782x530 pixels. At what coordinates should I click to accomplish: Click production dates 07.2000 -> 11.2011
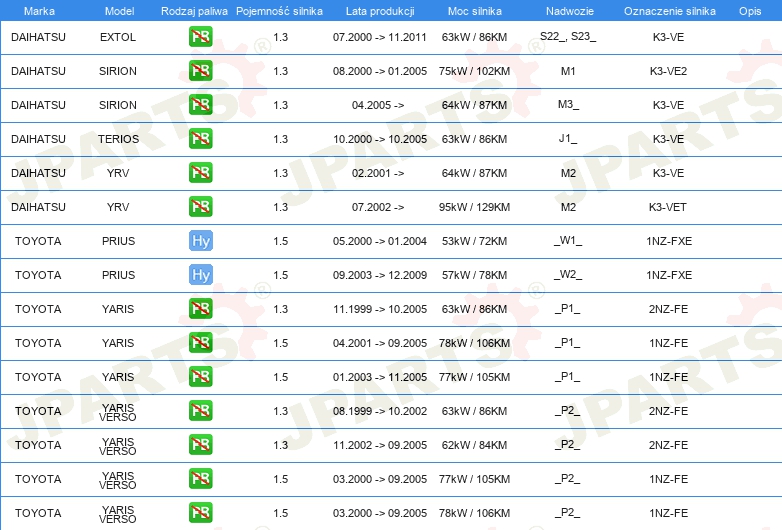click(380, 37)
